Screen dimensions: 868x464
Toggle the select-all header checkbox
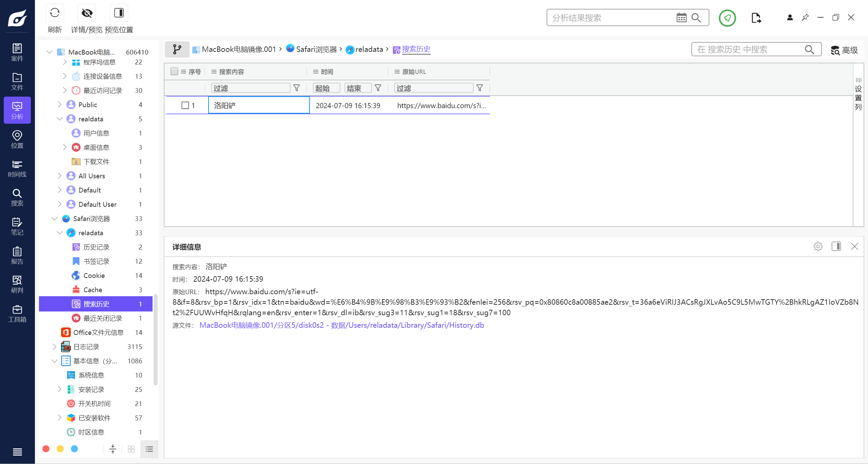click(x=174, y=72)
